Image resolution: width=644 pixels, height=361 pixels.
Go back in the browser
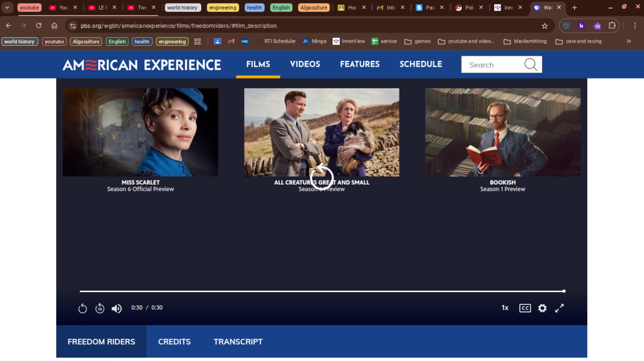(9, 26)
